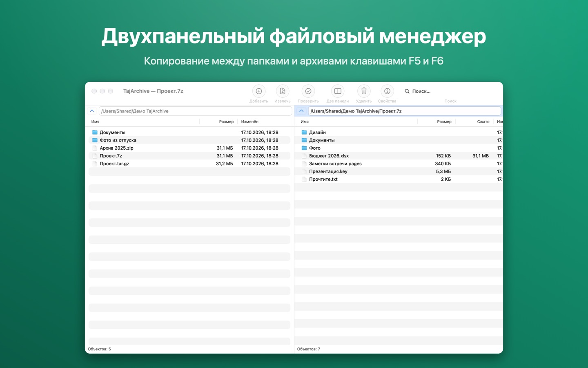Go up a folder in left panel
Viewport: 588px width, 368px height.
point(92,111)
